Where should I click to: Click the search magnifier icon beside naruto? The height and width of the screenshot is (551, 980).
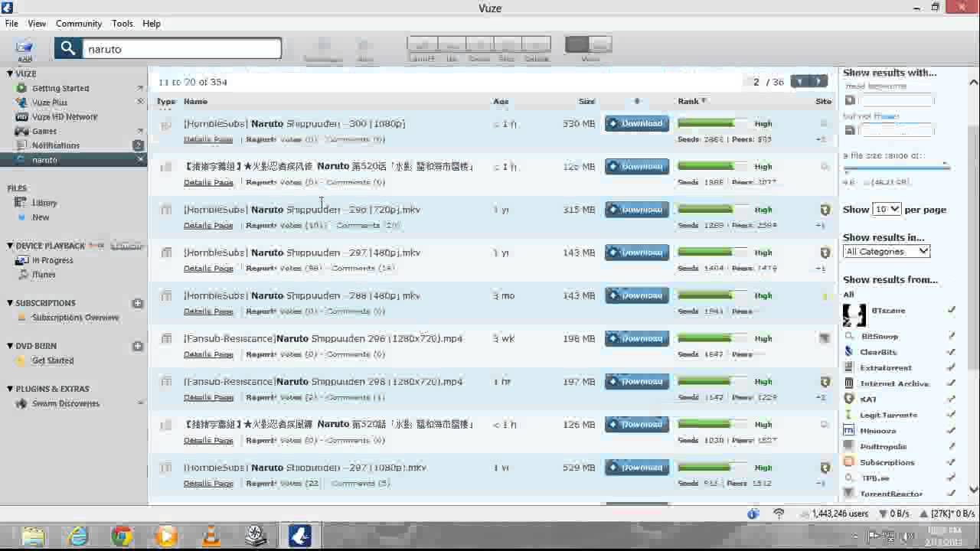pos(68,49)
